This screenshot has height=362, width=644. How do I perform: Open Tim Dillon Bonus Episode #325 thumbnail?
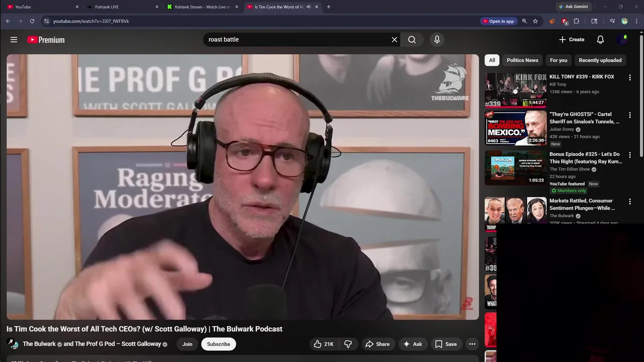[x=516, y=168]
